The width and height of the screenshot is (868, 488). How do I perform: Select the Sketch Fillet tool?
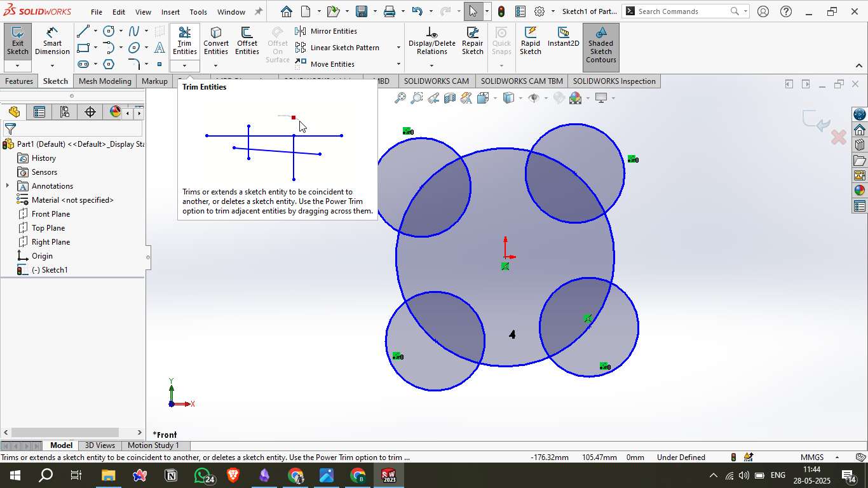(x=134, y=64)
